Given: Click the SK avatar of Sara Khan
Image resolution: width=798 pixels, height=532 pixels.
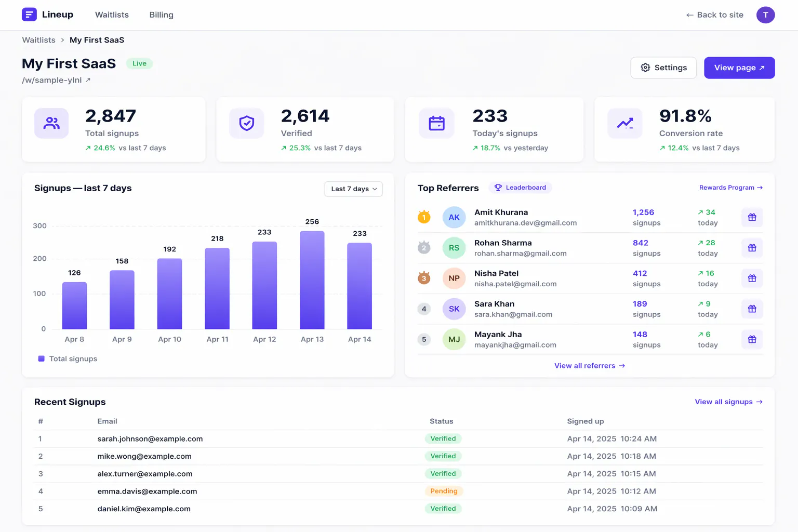Looking at the screenshot, I should pyautogui.click(x=454, y=309).
